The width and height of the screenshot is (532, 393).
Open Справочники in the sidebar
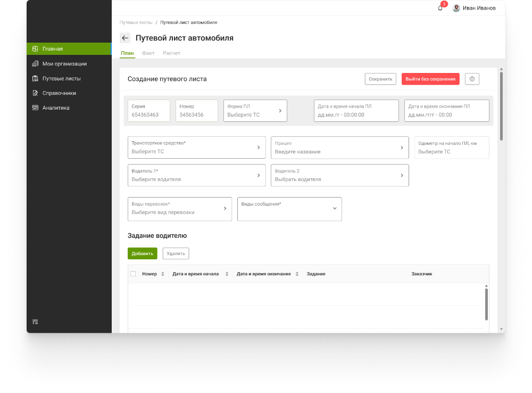(x=69, y=93)
